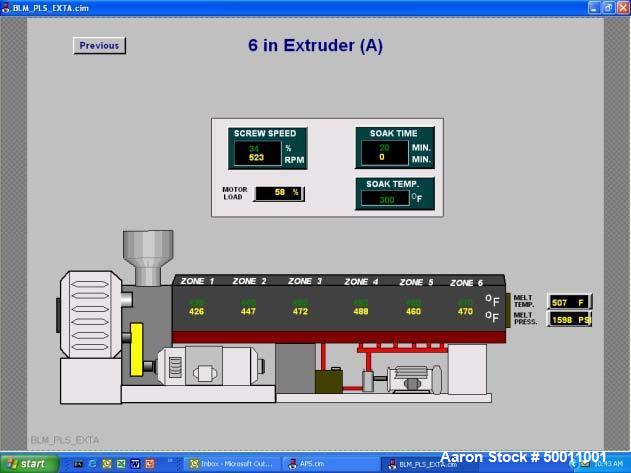Click the Motor Load 58 % readout
This screenshot has height=473, width=631.
(x=279, y=193)
